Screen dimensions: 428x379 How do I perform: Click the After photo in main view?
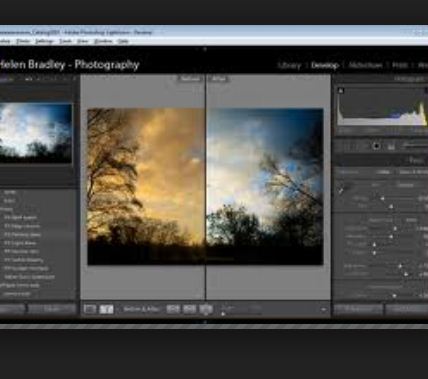click(265, 187)
